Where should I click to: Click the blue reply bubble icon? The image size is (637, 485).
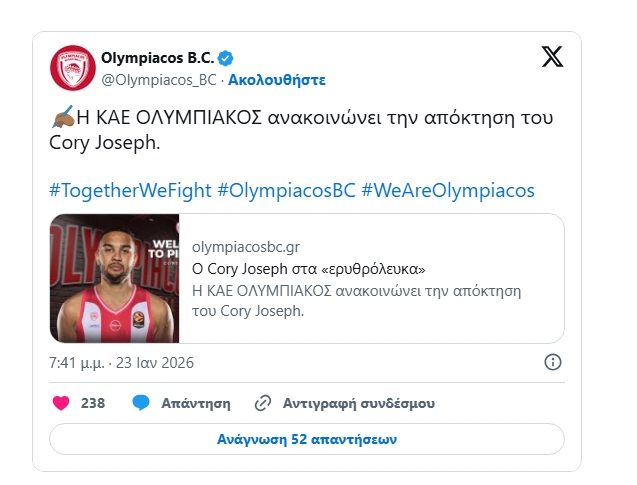142,404
